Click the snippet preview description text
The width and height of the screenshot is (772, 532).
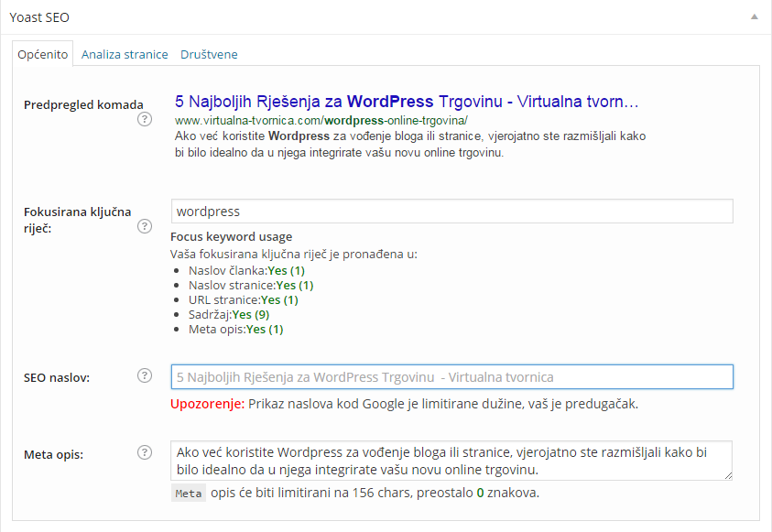[410, 144]
